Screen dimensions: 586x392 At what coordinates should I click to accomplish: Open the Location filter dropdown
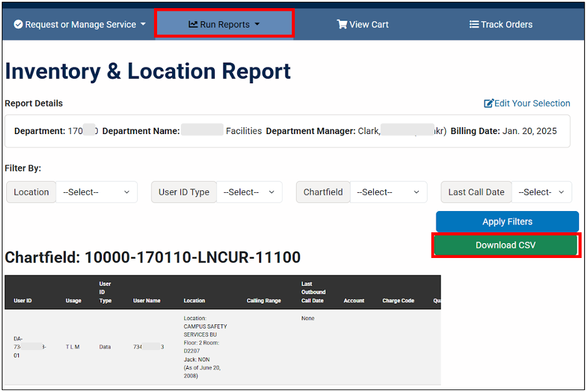click(97, 192)
